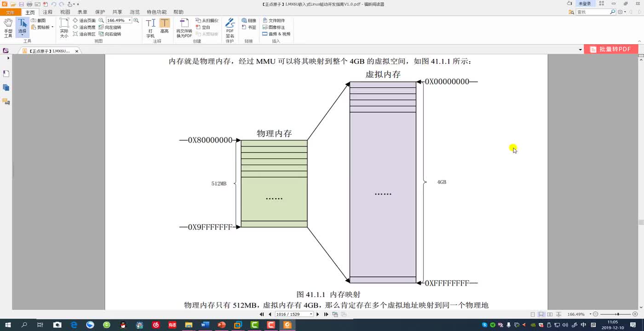Insert File Attachment (文件附件)
This screenshot has height=331, width=644.
[274, 21]
